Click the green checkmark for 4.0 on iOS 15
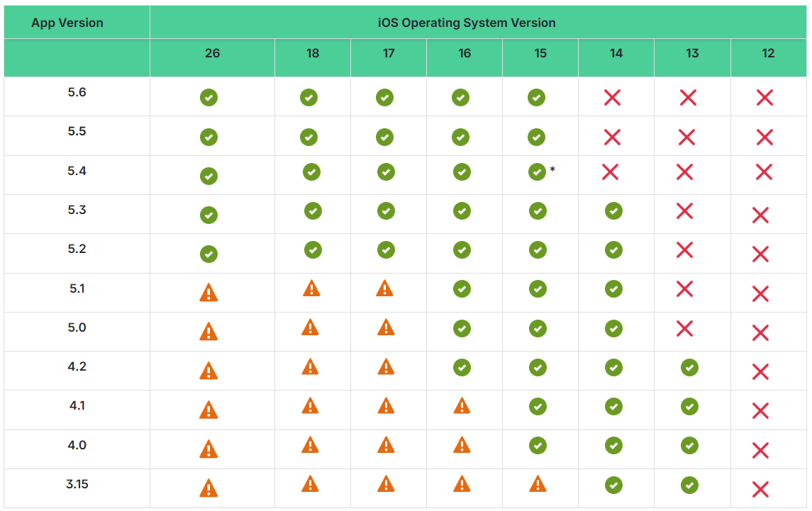The height and width of the screenshot is (511, 812). point(538,446)
